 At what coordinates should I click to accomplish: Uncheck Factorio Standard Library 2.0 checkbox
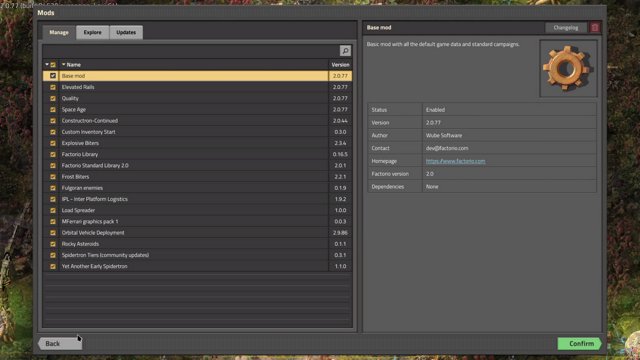coord(53,165)
